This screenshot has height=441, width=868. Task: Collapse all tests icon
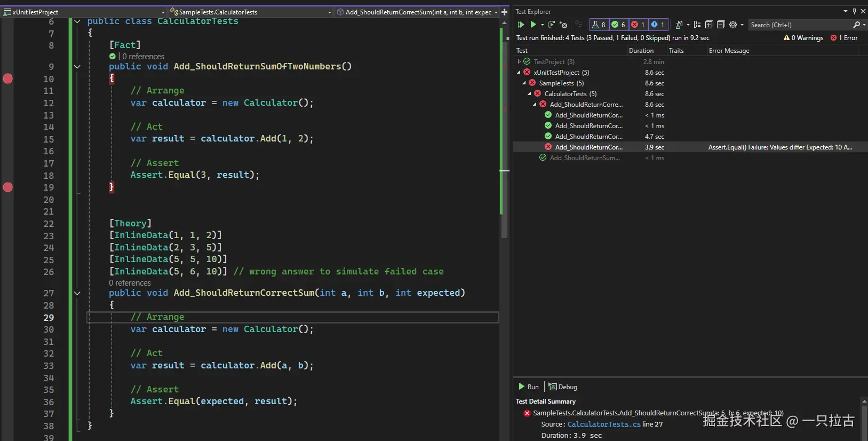tap(721, 25)
